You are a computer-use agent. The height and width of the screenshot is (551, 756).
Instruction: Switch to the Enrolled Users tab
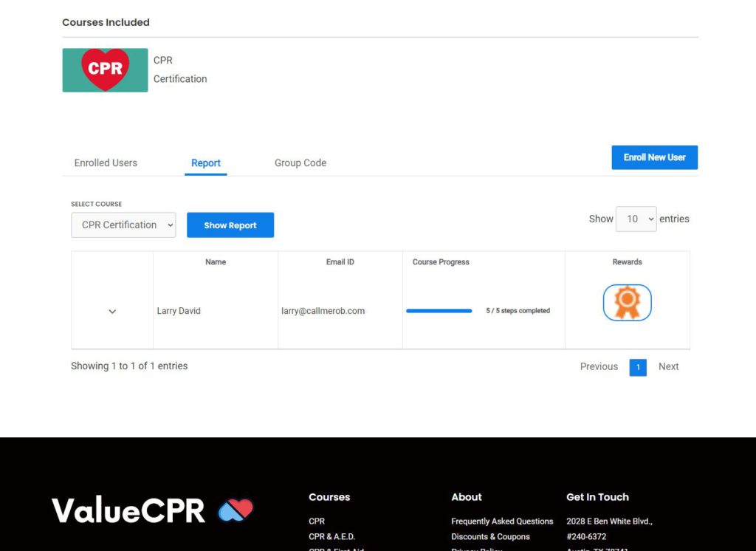[x=106, y=163]
